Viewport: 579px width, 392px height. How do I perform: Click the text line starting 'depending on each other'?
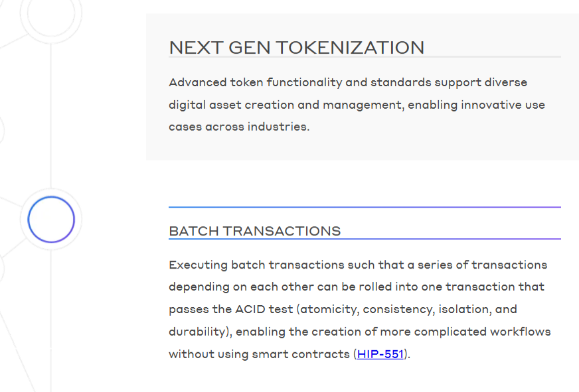point(357,287)
